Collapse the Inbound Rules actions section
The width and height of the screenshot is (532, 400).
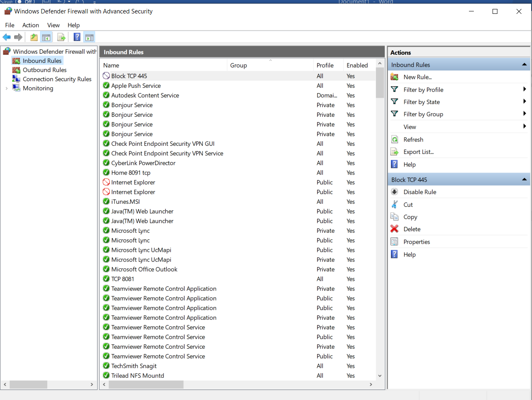(x=524, y=65)
